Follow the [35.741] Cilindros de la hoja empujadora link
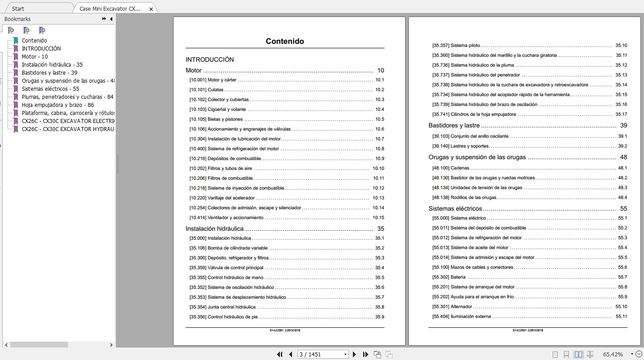 [x=530, y=114]
